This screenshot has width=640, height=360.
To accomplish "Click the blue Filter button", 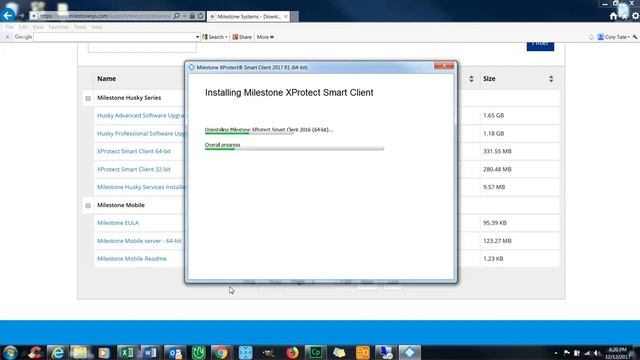I will pyautogui.click(x=540, y=46).
